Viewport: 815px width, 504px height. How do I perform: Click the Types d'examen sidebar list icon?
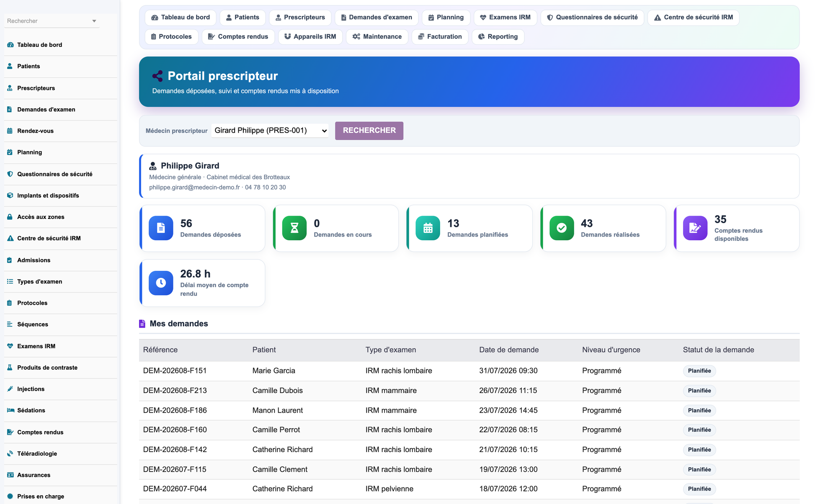tap(10, 281)
